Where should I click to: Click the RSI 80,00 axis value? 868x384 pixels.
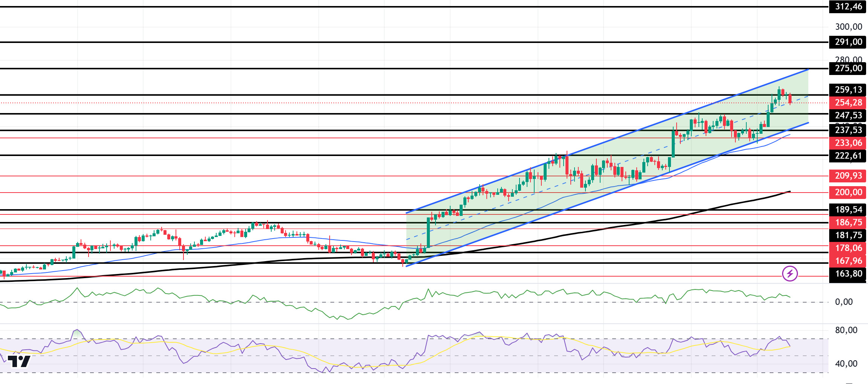(x=846, y=330)
